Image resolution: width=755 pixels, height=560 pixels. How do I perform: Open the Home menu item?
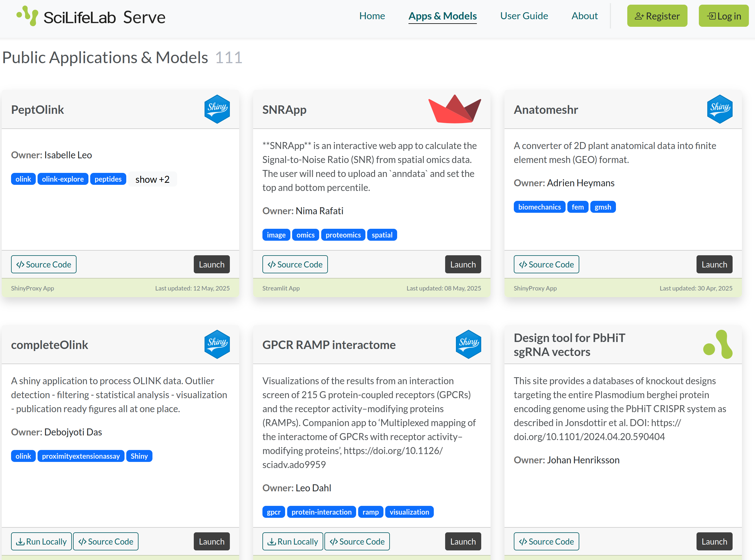(372, 16)
